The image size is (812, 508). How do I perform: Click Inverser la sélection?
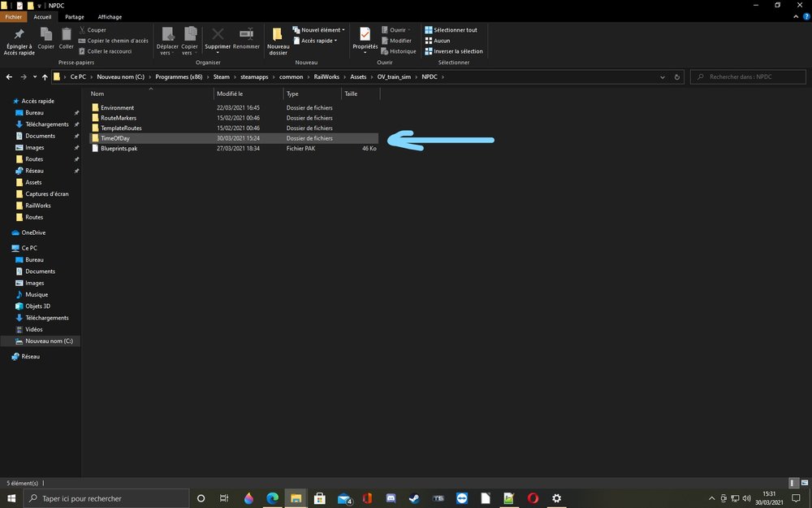[454, 51]
